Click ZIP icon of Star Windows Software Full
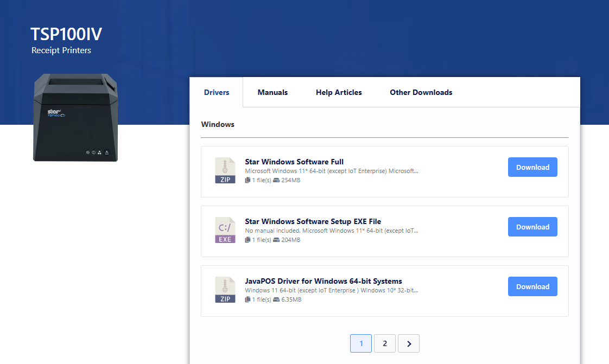This screenshot has height=364, width=609. [x=225, y=170]
